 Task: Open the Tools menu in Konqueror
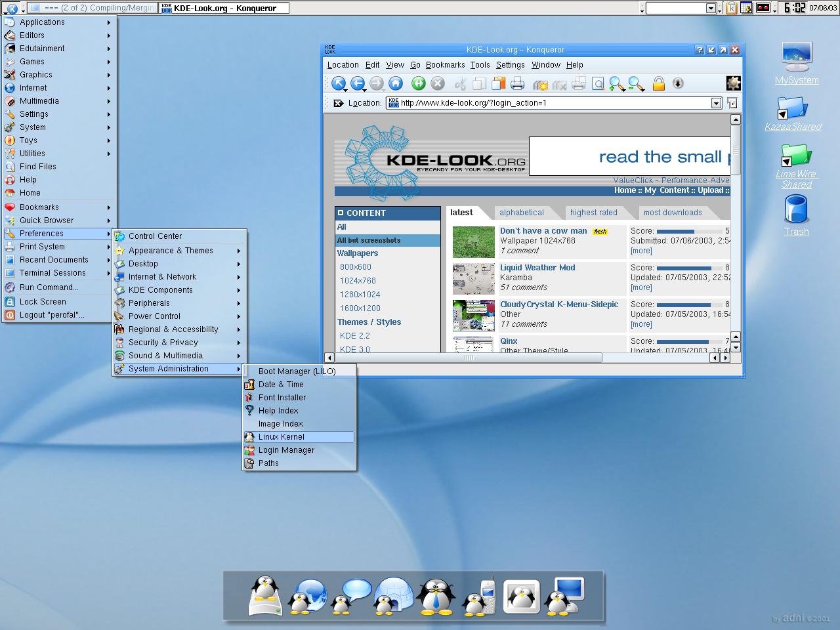pos(480,65)
